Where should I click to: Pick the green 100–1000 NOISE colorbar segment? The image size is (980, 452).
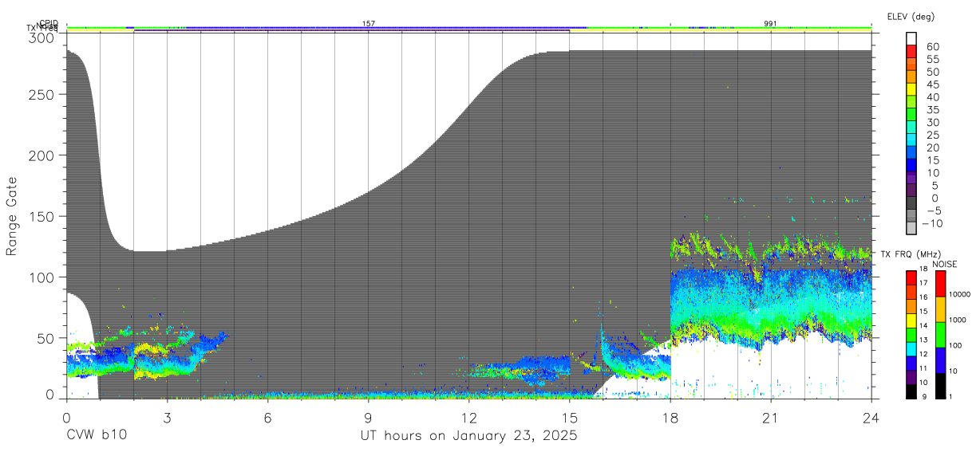pos(940,335)
